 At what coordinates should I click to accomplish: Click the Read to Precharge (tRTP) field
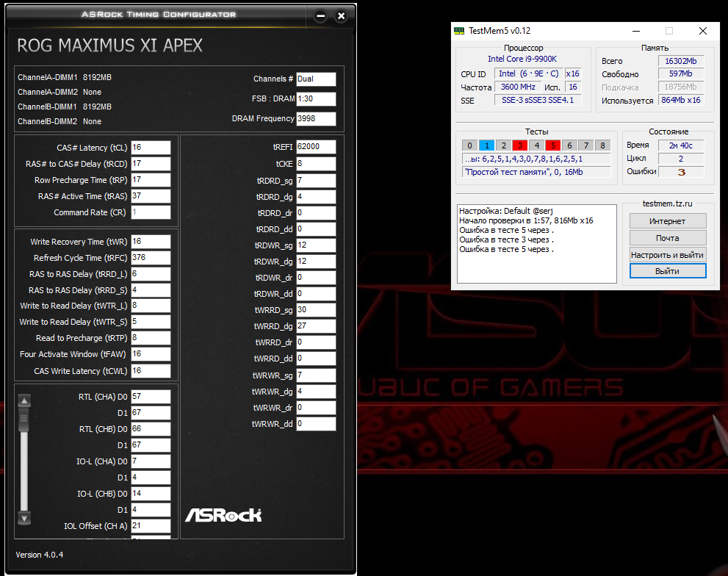click(151, 338)
